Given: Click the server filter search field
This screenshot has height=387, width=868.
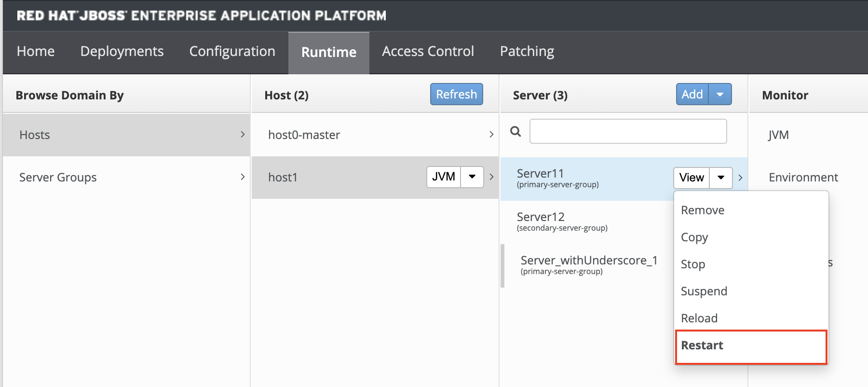Looking at the screenshot, I should [628, 131].
